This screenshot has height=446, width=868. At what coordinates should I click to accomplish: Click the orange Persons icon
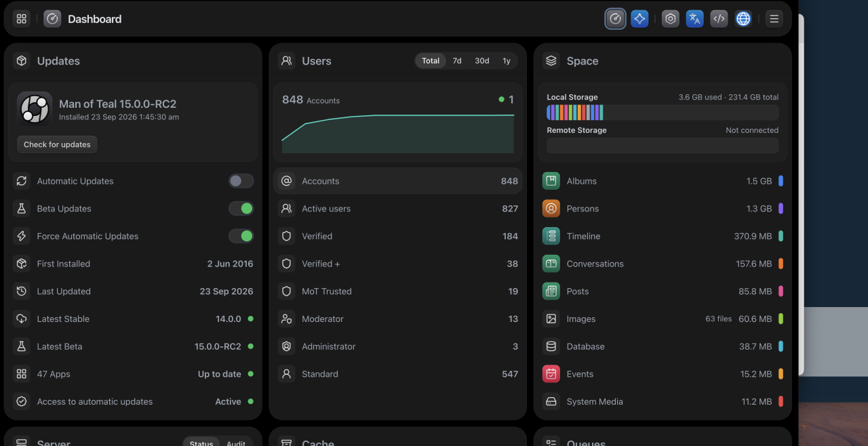pyautogui.click(x=551, y=209)
